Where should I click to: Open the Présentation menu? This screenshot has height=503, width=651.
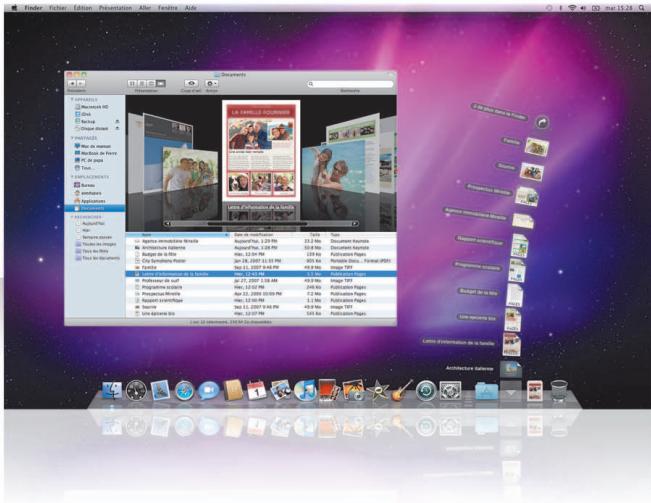pyautogui.click(x=115, y=7)
